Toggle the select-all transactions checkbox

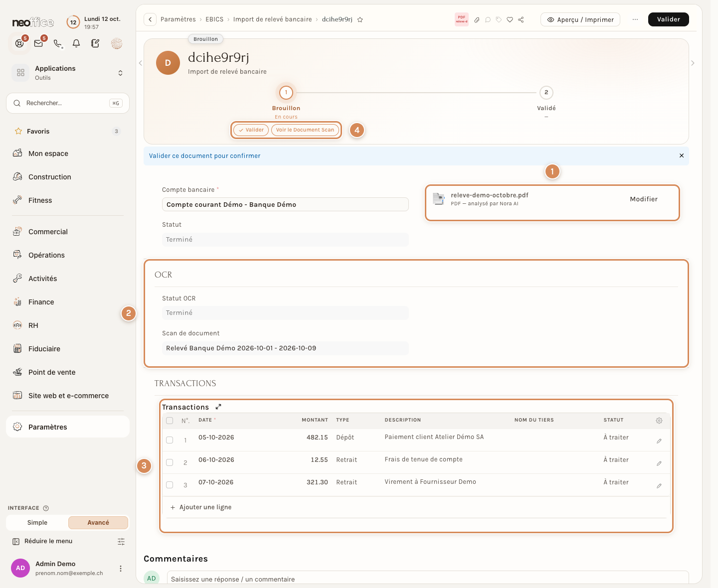tap(170, 421)
